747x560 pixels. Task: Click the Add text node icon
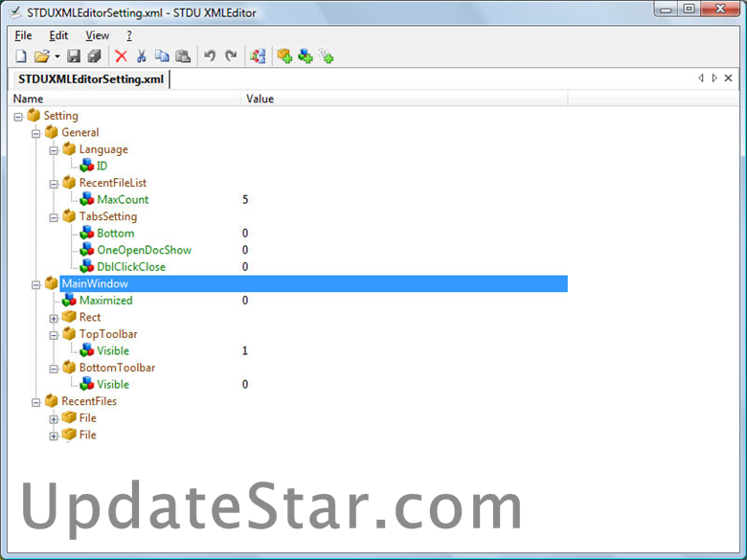[x=327, y=56]
